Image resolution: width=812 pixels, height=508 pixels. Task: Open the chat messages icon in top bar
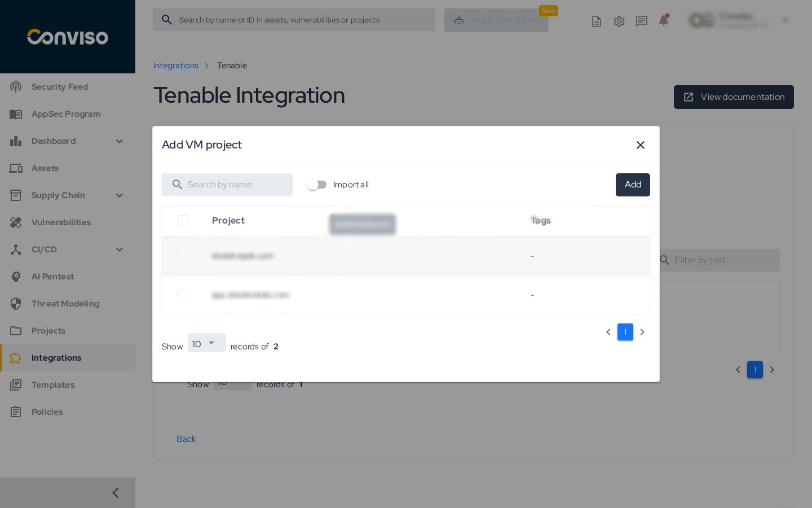click(642, 21)
